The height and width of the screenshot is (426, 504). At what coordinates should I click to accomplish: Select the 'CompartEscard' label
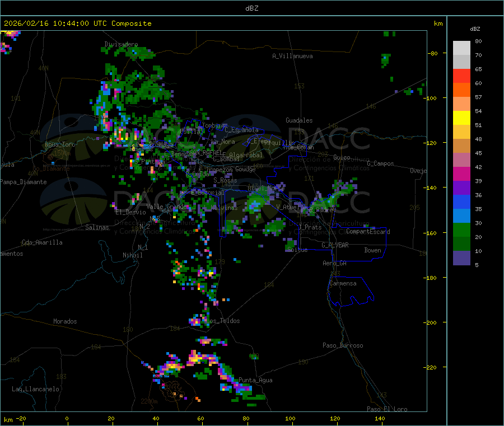pos(368,231)
